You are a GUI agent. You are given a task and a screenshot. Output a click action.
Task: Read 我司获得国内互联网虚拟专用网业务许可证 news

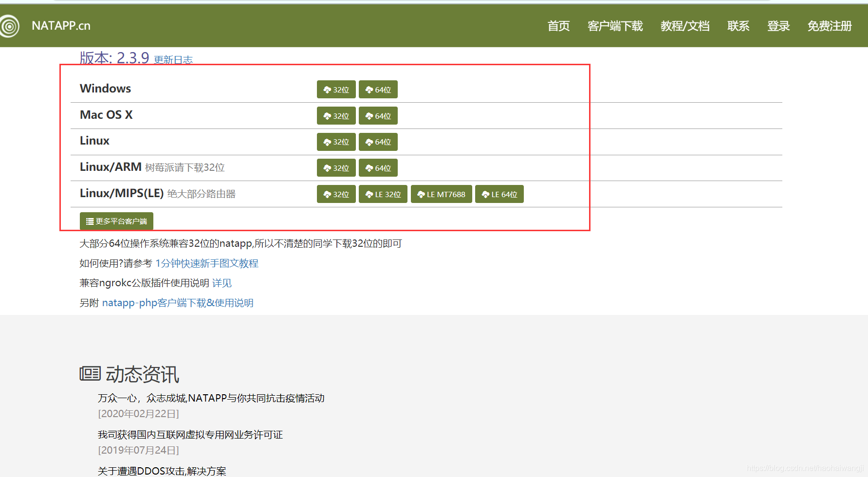190,435
